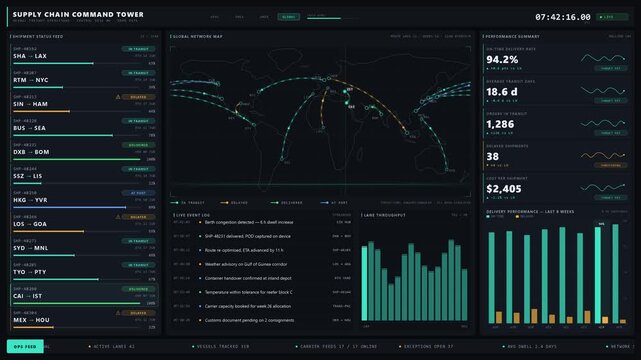Click Delivered badge on DXB → BOM
This screenshot has width=641, height=360.
138,145
